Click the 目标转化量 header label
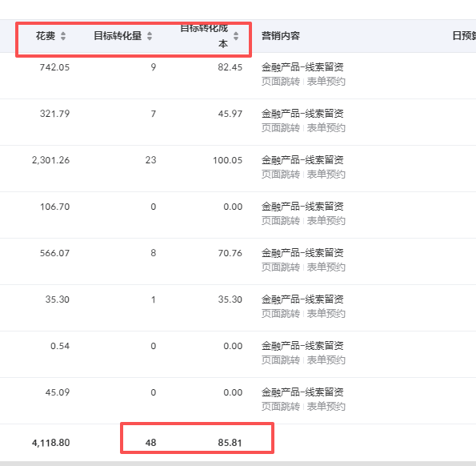 click(x=118, y=36)
